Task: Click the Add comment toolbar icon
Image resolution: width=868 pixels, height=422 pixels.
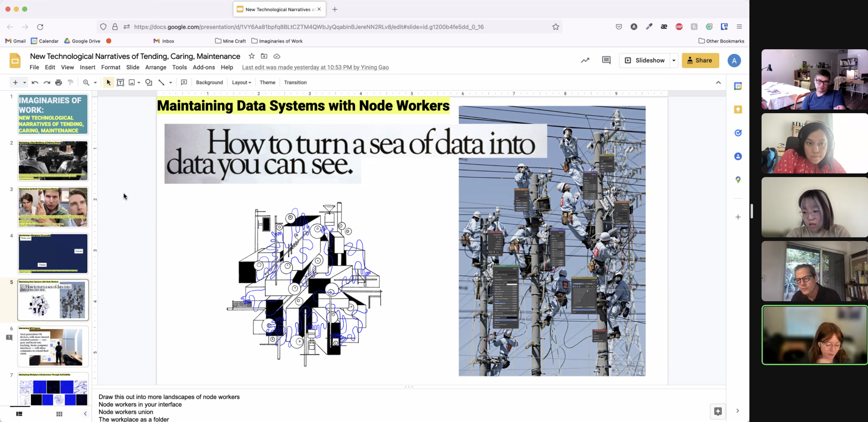Action: pos(184,82)
